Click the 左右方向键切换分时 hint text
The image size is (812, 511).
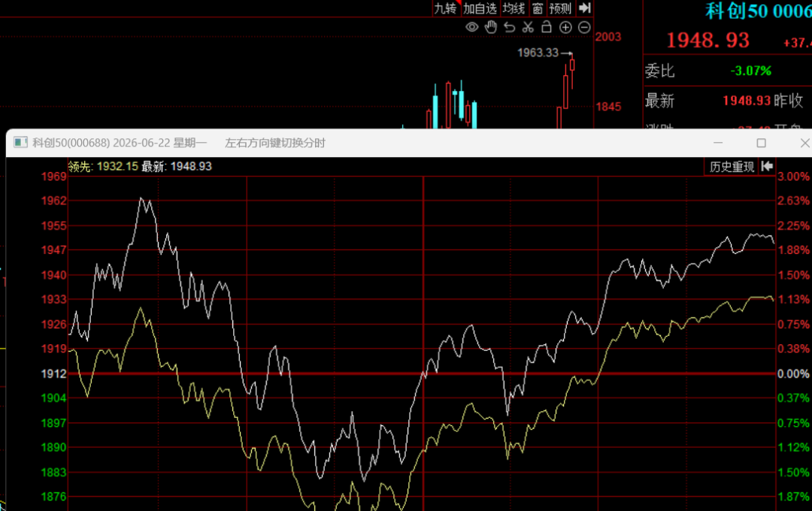point(275,143)
